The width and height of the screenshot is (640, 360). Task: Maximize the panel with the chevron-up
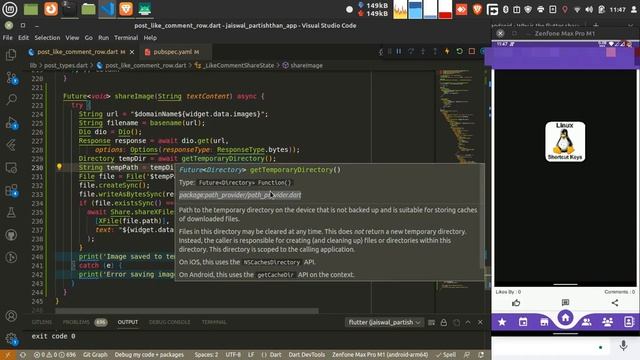(x=468, y=322)
